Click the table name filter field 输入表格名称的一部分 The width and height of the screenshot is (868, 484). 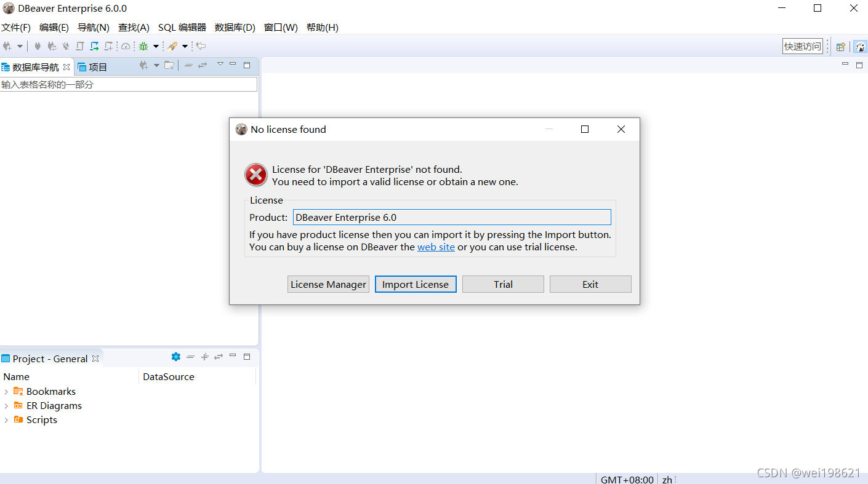(x=129, y=84)
